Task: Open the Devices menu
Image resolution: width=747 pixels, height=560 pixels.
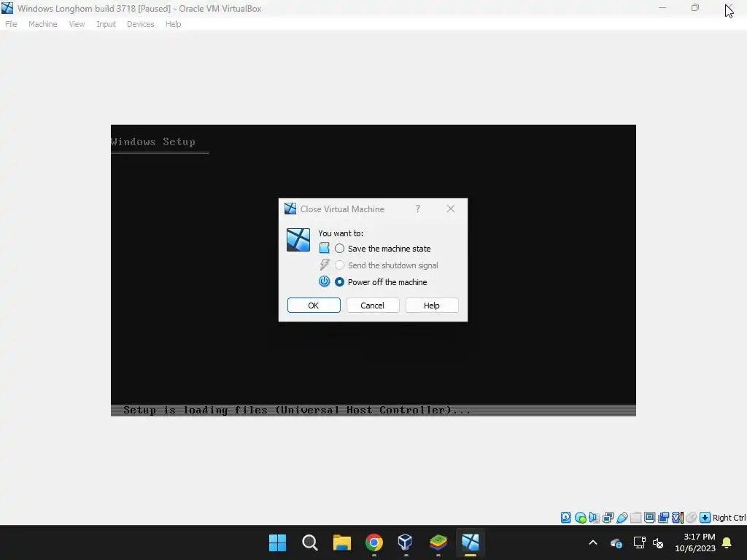Action: 141,24
